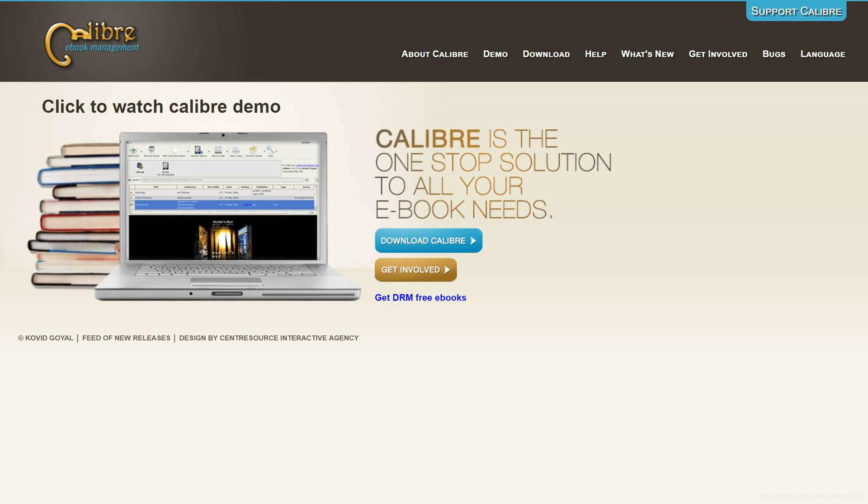Click the Download Calibre button
Screen dimensions: 868x504
[x=428, y=241]
